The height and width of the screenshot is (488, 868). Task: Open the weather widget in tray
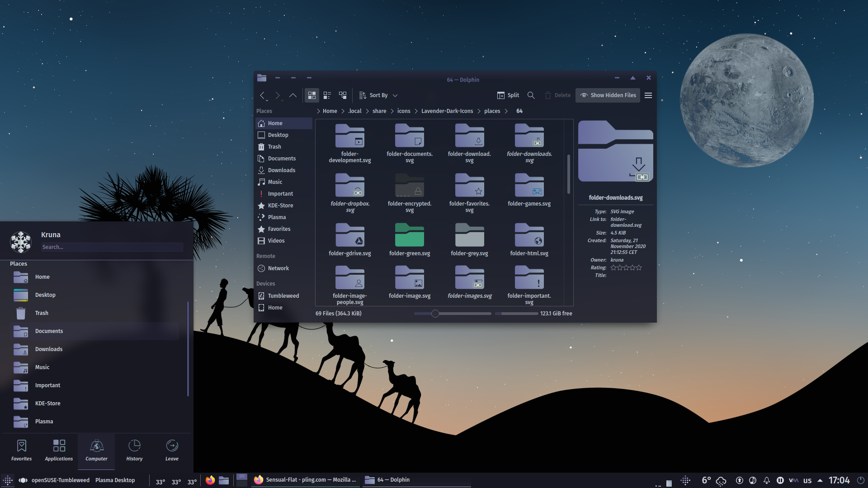click(714, 480)
